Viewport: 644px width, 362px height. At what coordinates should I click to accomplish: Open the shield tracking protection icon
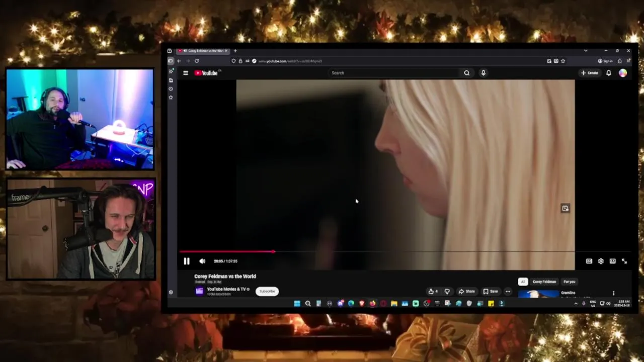click(233, 61)
